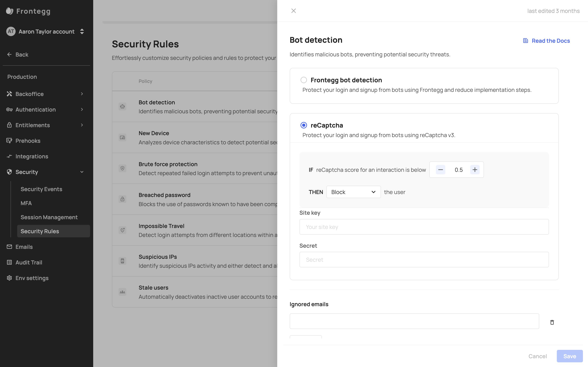This screenshot has height=367, width=588.
Task: Click the Audit Trail list icon
Action: [9, 262]
